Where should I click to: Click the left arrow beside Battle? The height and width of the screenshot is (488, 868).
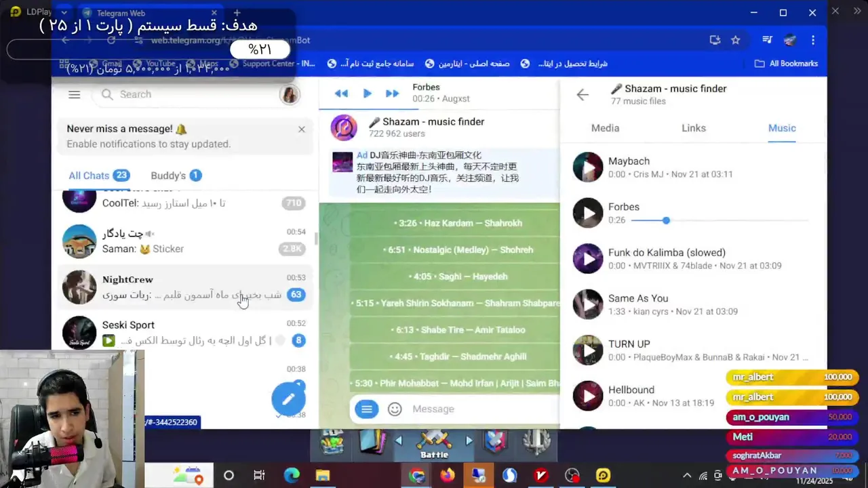(x=398, y=441)
